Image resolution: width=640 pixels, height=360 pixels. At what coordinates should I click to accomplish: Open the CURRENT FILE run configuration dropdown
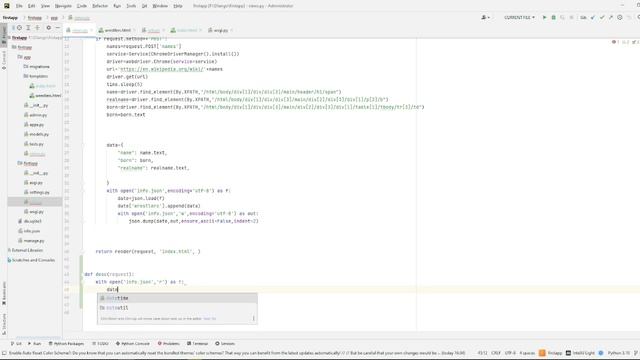pos(519,18)
